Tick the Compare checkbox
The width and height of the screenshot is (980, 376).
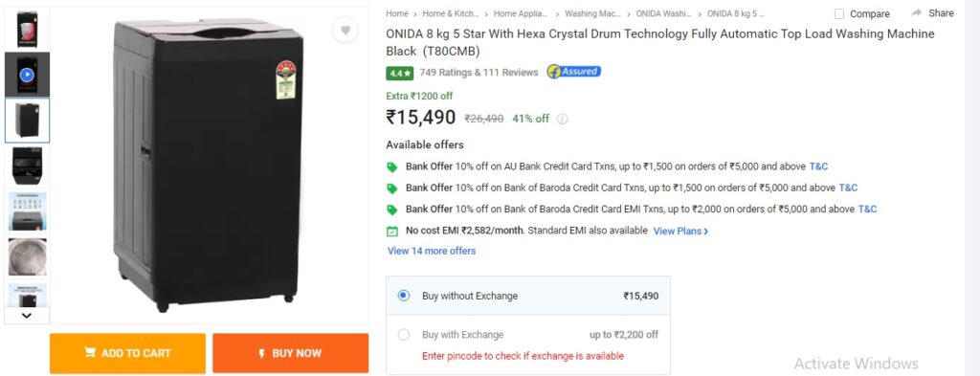[x=838, y=13]
